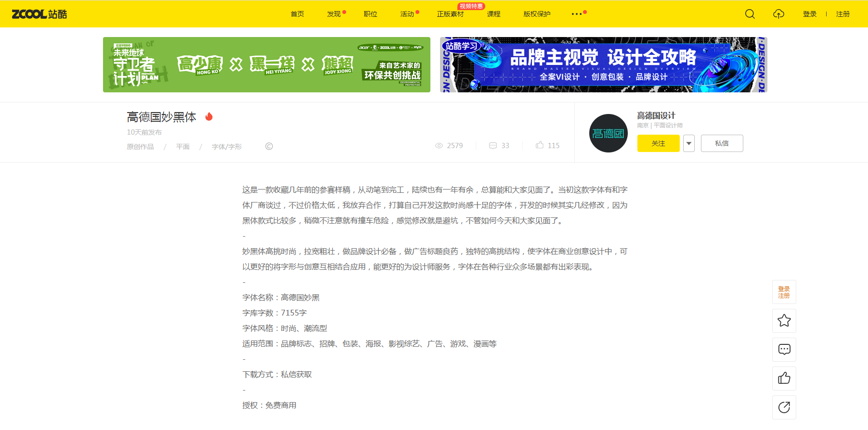
Task: Click the 字体/字形 category link
Action: point(227,147)
